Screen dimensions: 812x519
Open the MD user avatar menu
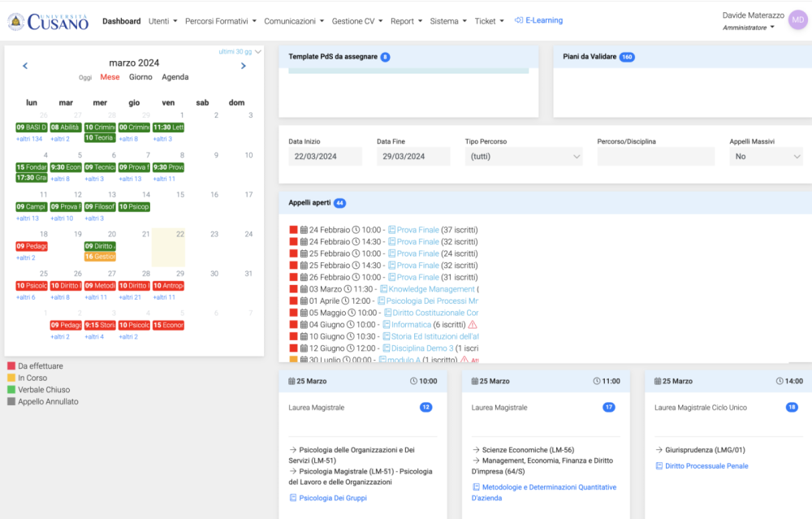point(797,19)
